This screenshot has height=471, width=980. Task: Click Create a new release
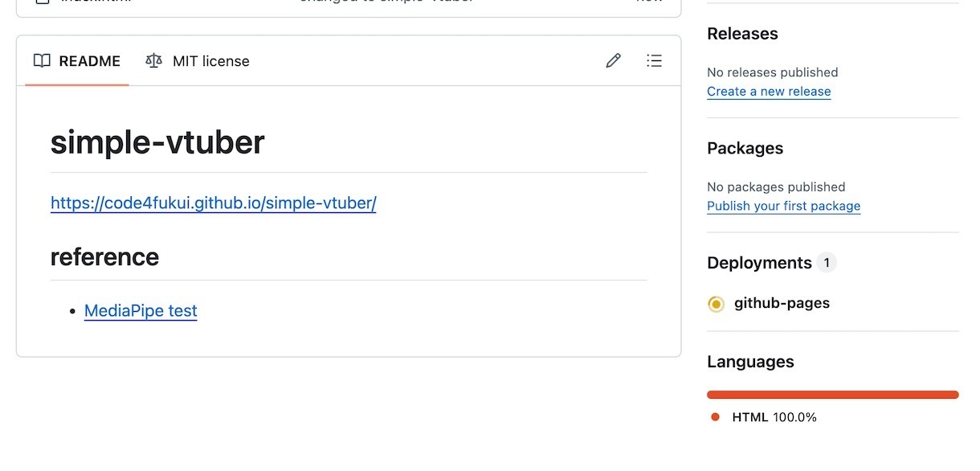point(769,92)
